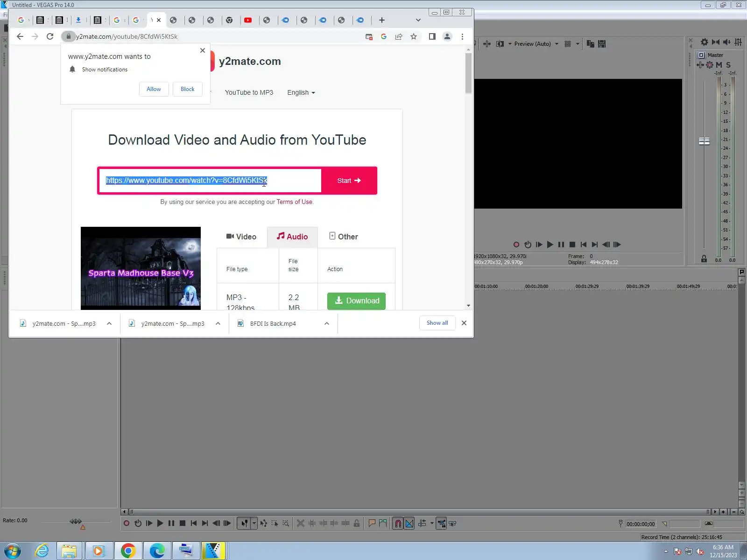
Task: Play video preview from start
Action: click(x=539, y=245)
